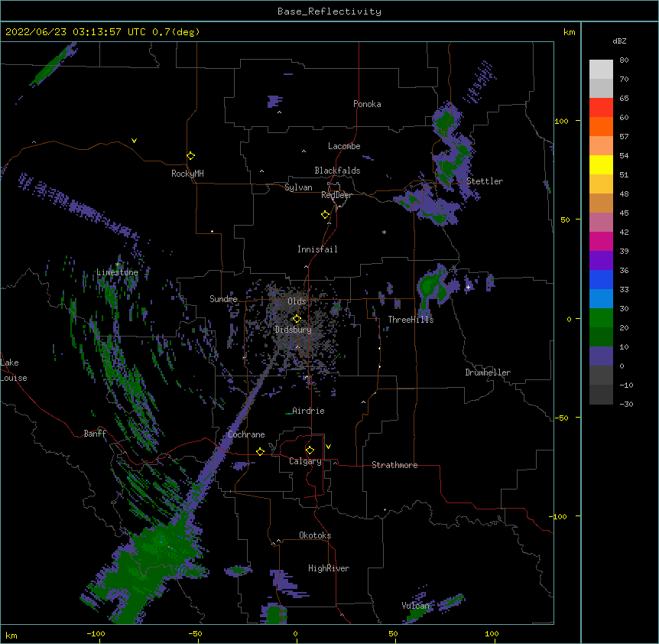The image size is (659, 644).
Task: Click the Strathmore label
Action: click(x=394, y=465)
